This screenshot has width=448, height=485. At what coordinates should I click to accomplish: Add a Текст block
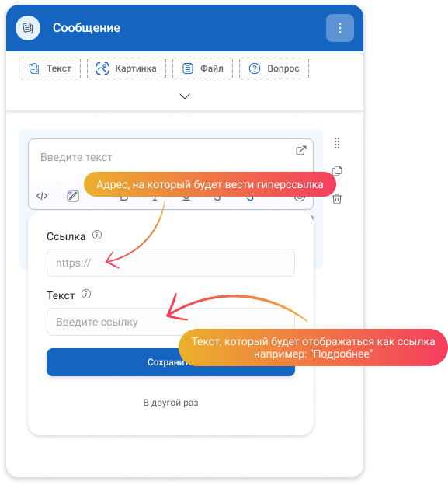click(50, 68)
